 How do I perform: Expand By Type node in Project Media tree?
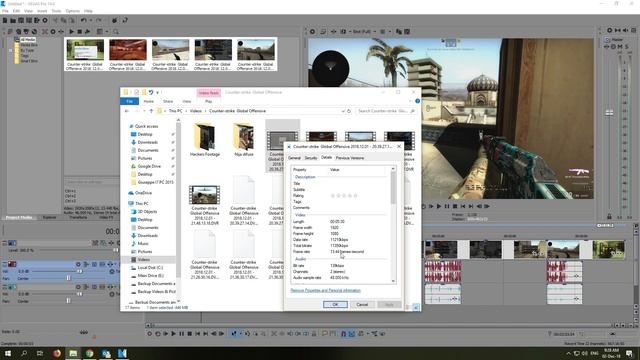(x=11, y=50)
